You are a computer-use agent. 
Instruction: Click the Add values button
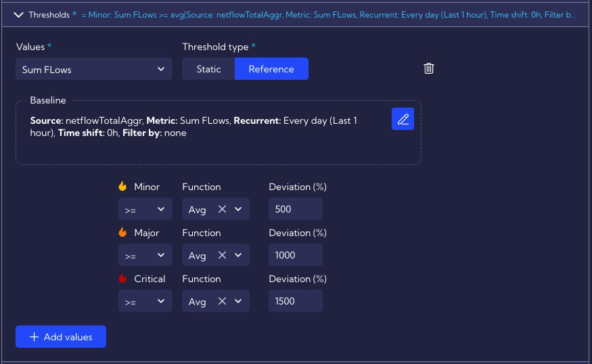click(61, 336)
